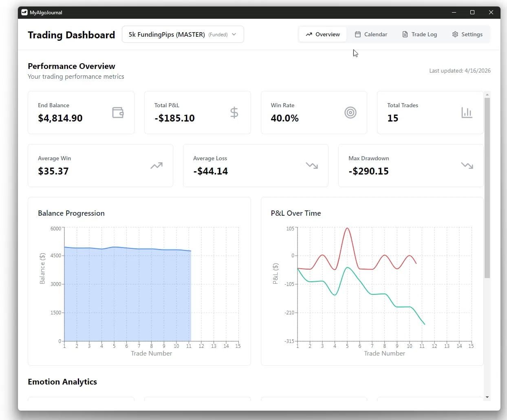Viewport: 507px width, 420px height.
Task: Open the Calendar tab
Action: (x=371, y=34)
